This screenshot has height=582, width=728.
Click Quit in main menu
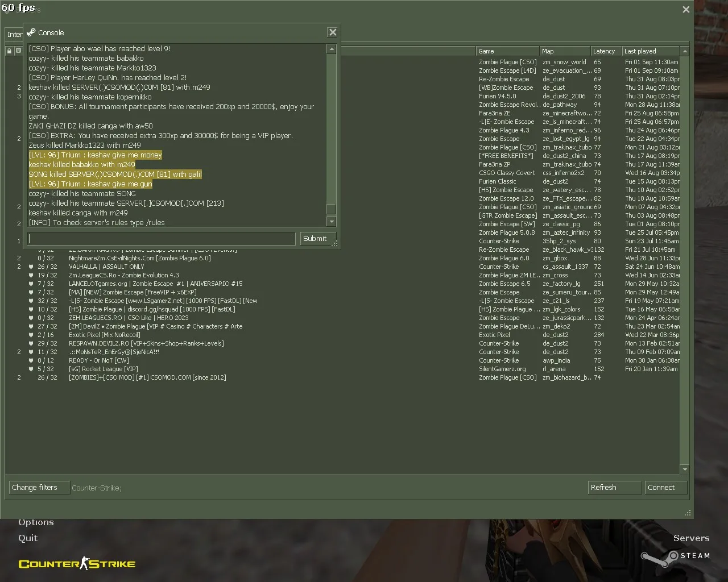(x=28, y=538)
